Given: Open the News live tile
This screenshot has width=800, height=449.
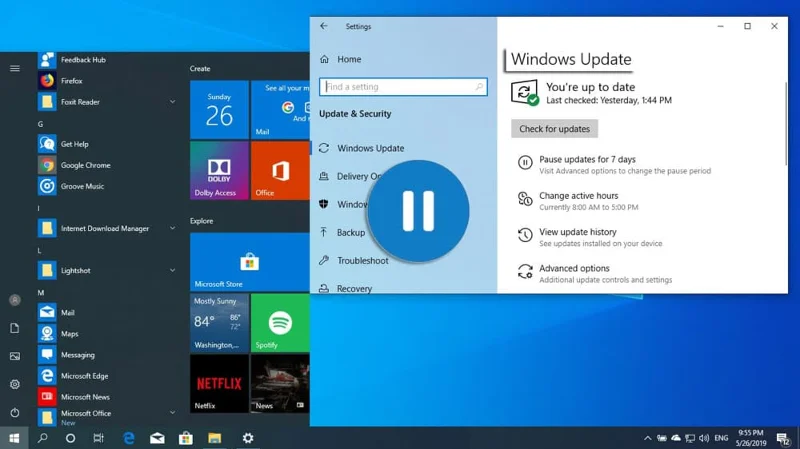Looking at the screenshot, I should point(280,384).
